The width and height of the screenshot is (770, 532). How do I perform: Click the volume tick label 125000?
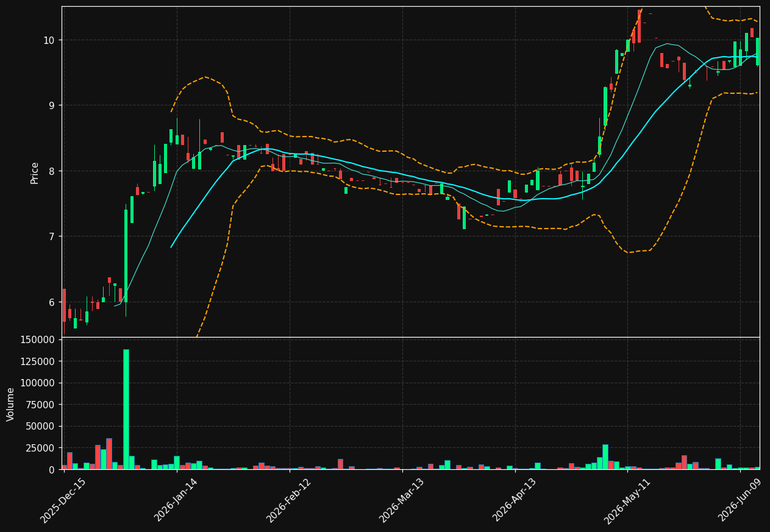[x=38, y=361]
